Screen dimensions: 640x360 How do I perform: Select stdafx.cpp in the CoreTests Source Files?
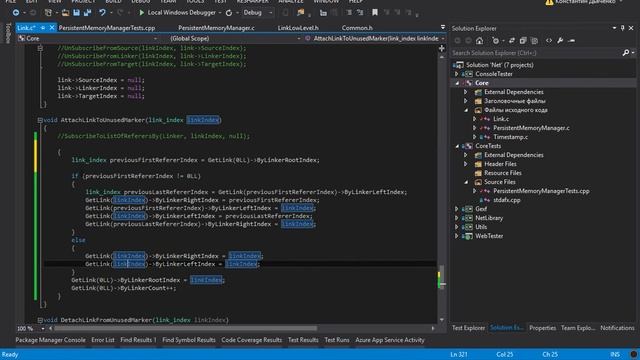(x=507, y=200)
